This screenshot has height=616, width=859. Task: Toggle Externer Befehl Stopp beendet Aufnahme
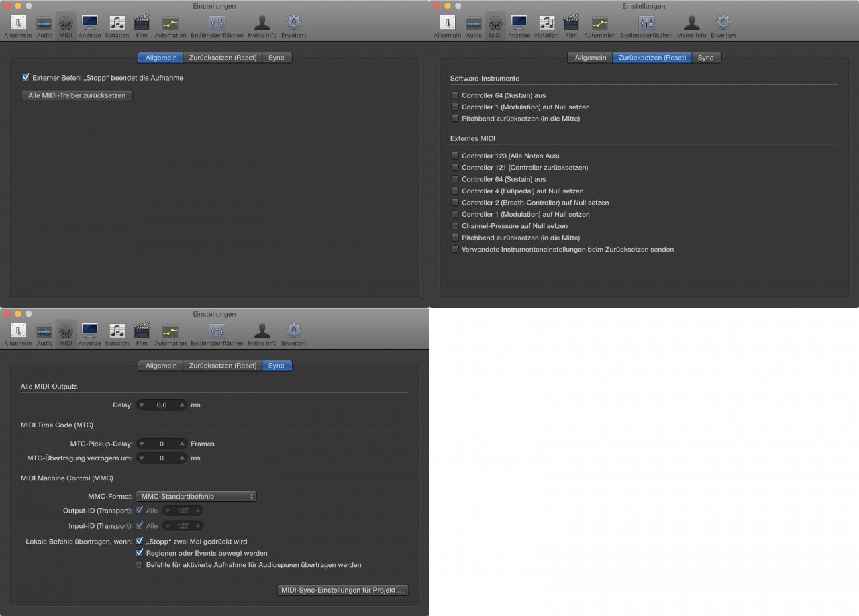coord(26,78)
